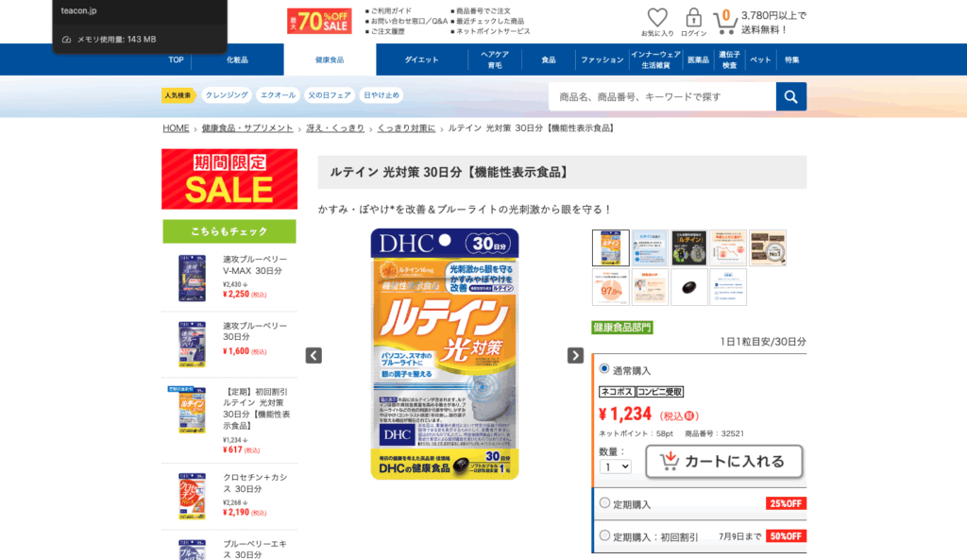Select the 97.8% pie chart thumbnail
The width and height of the screenshot is (967, 560).
[x=611, y=287]
